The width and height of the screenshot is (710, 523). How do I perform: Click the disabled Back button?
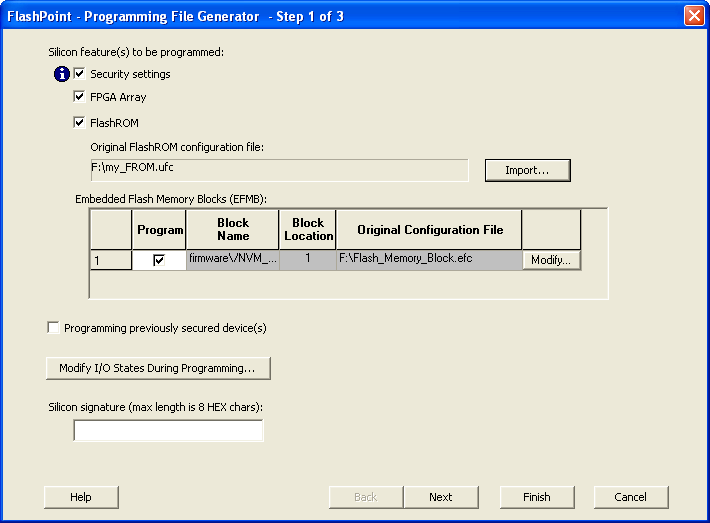pyautogui.click(x=366, y=497)
